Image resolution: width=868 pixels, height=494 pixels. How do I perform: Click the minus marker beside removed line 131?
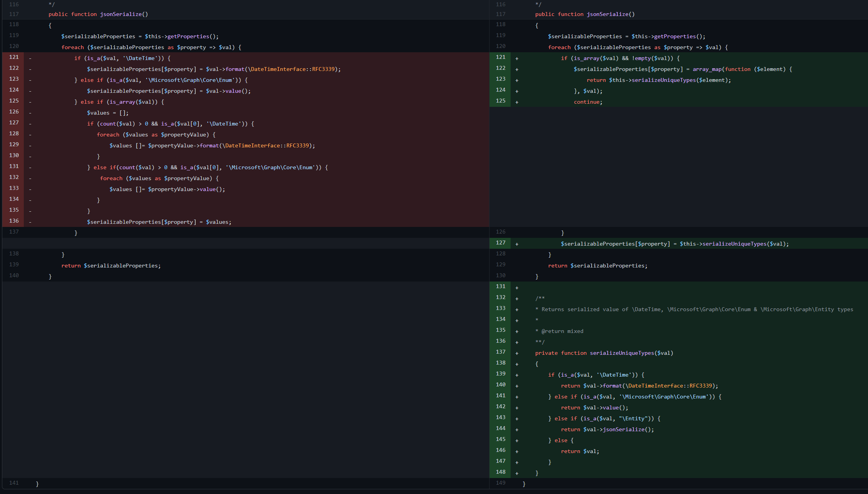click(30, 168)
